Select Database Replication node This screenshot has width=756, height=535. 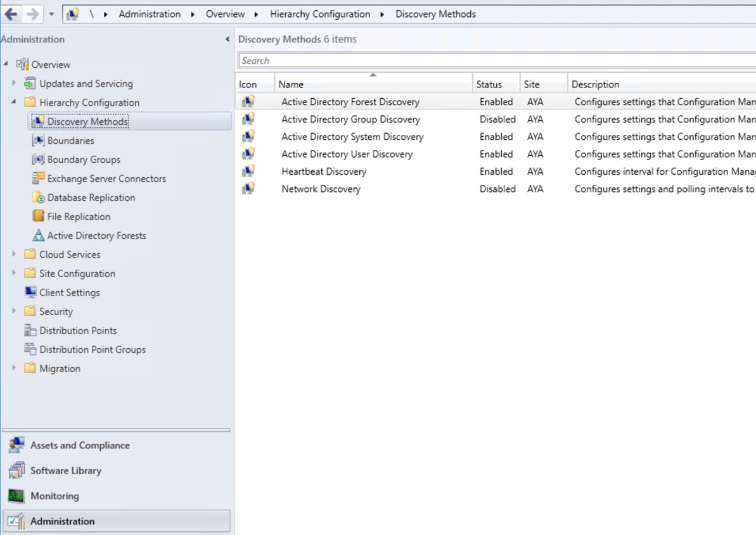tap(91, 198)
